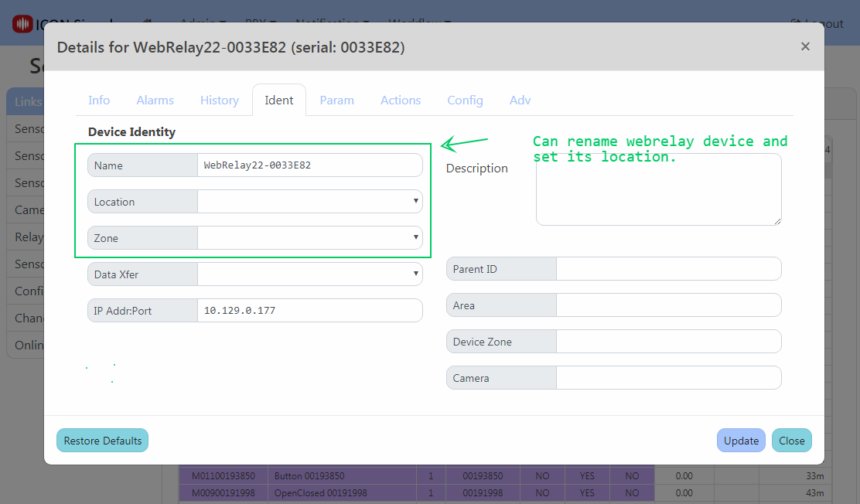Image resolution: width=860 pixels, height=504 pixels.
Task: Go to the Param tab
Action: [x=336, y=100]
